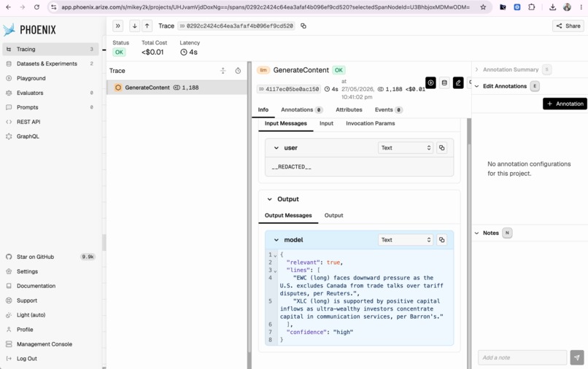The width and height of the screenshot is (588, 369).
Task: Collapse all spans icon in Trace header
Action: [x=223, y=71]
